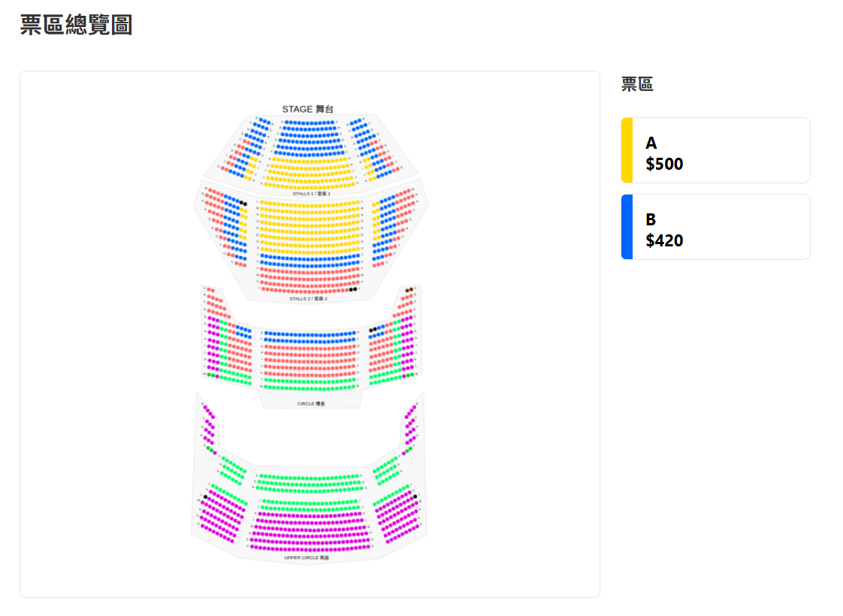Screen dimensions: 843x616
Task: Click the STALLS 2 section label
Action: pos(308,298)
